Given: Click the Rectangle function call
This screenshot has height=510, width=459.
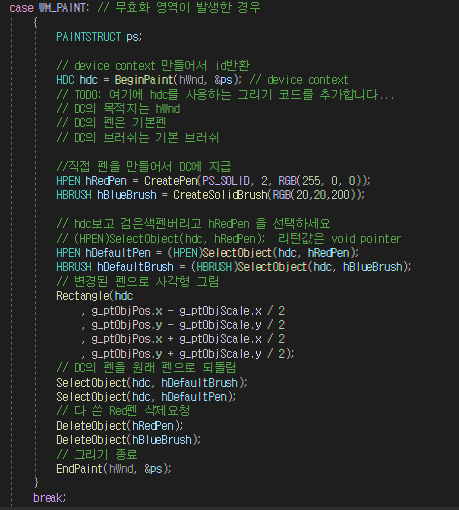Looking at the screenshot, I should click(83, 296).
